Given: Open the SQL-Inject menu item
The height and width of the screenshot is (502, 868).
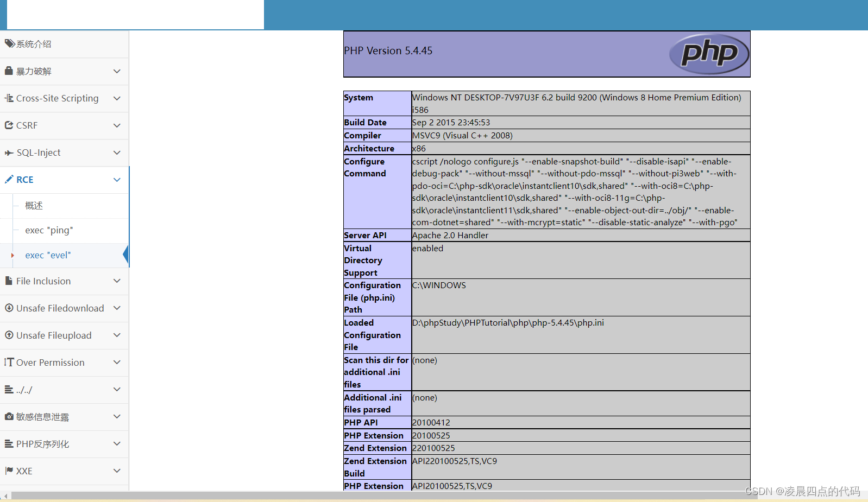Looking at the screenshot, I should point(64,152).
